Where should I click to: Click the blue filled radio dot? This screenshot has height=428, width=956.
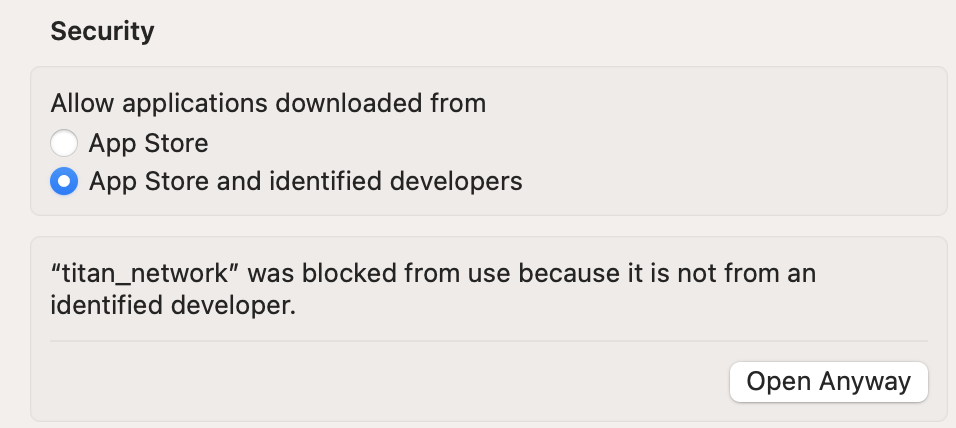[65, 182]
